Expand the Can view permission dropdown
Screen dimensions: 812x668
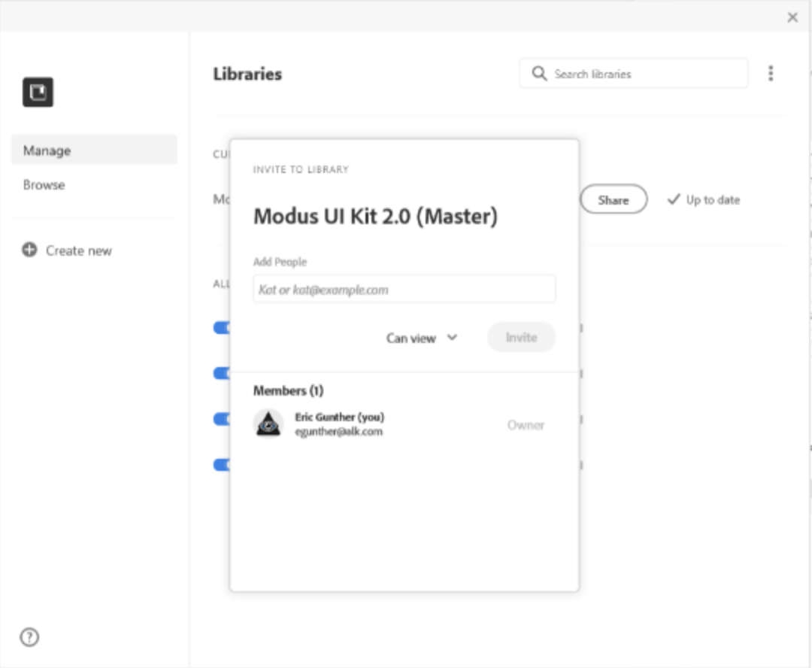[421, 338]
